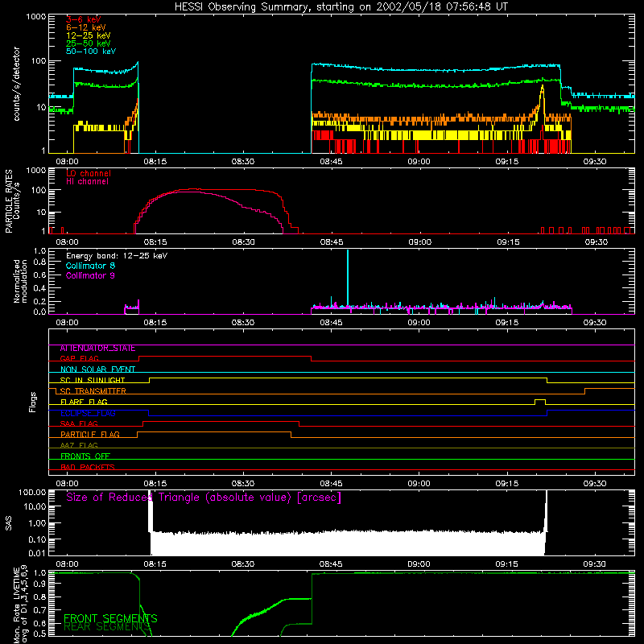Click the SC_IN_SUNLIGHT flag label

click(93, 380)
